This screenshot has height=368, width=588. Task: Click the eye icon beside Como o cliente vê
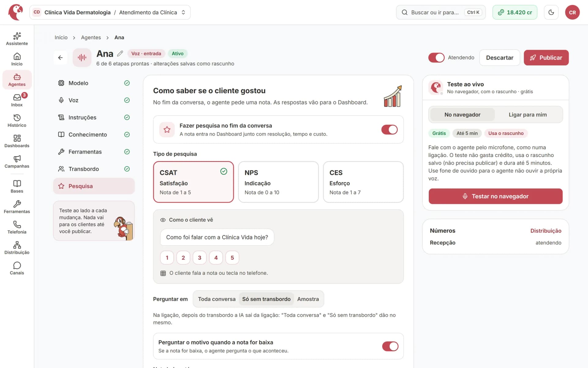[163, 220]
